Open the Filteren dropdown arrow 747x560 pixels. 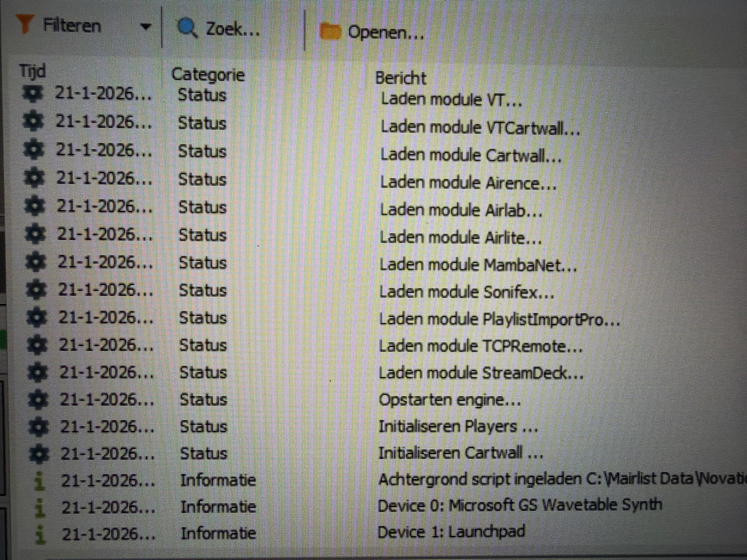(x=145, y=27)
